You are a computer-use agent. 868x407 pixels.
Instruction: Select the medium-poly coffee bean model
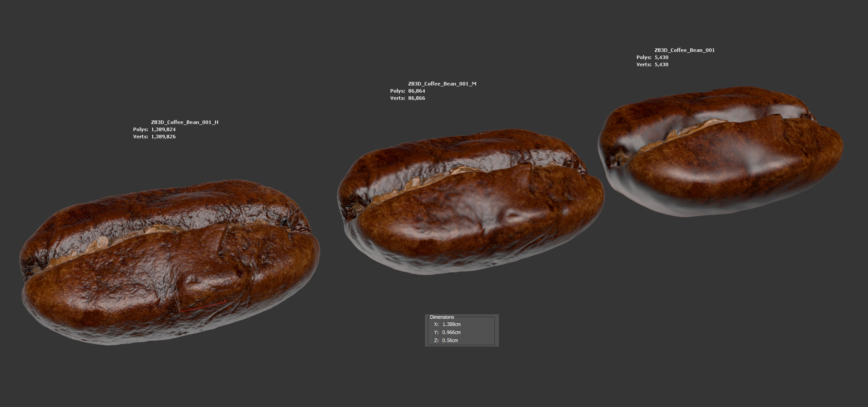(470, 206)
